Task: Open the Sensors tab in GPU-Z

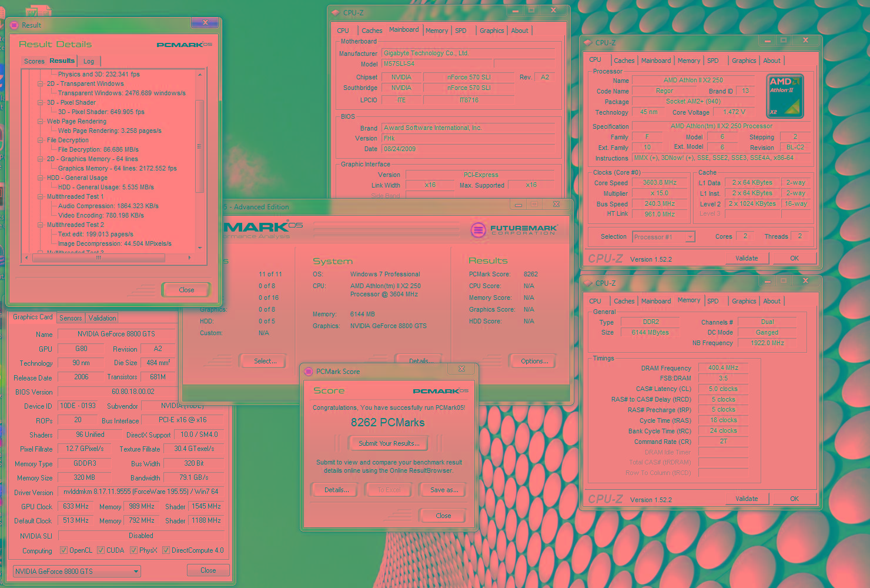Action: pyautogui.click(x=71, y=318)
